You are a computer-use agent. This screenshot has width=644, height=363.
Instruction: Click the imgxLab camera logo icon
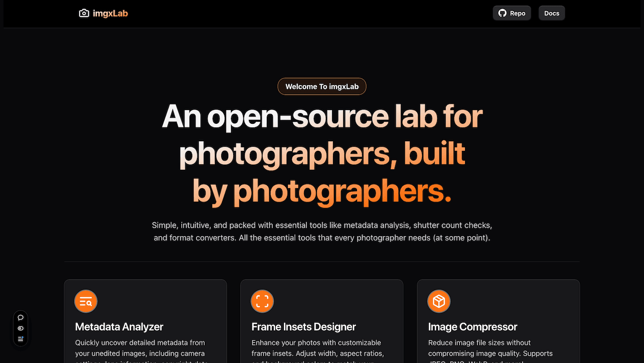coord(84,13)
